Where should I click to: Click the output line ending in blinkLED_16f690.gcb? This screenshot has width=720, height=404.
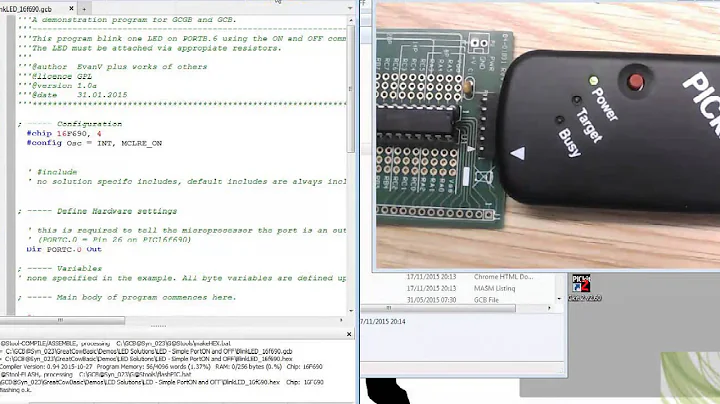pyautogui.click(x=146, y=351)
